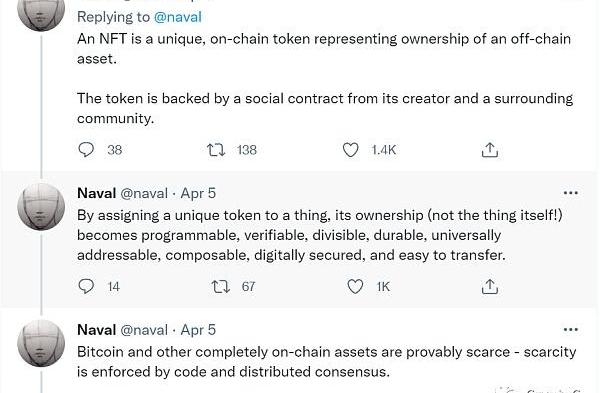
Task: Click Naval's avatar on the unique token tweet
Action: click(41, 206)
